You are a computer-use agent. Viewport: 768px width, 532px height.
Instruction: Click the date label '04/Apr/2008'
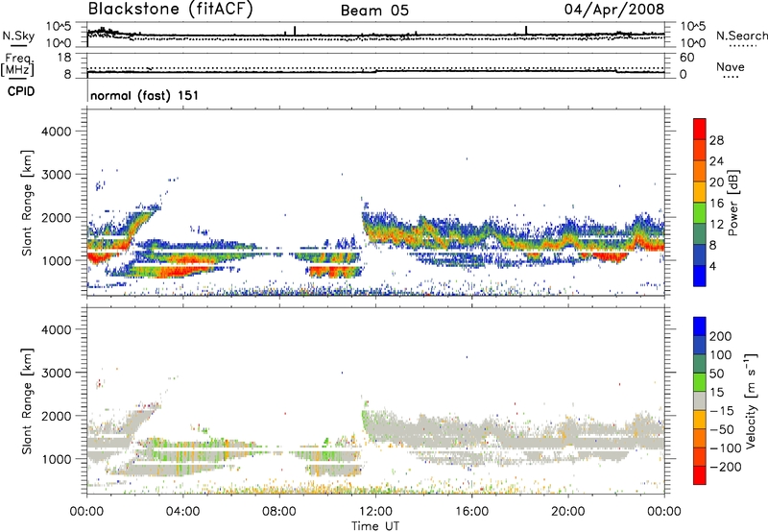[614, 10]
